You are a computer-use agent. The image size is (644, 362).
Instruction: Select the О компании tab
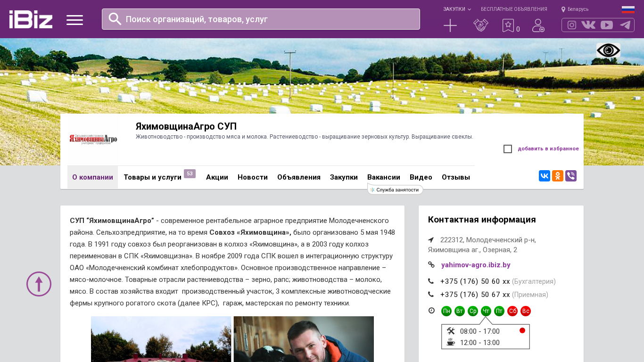92,177
